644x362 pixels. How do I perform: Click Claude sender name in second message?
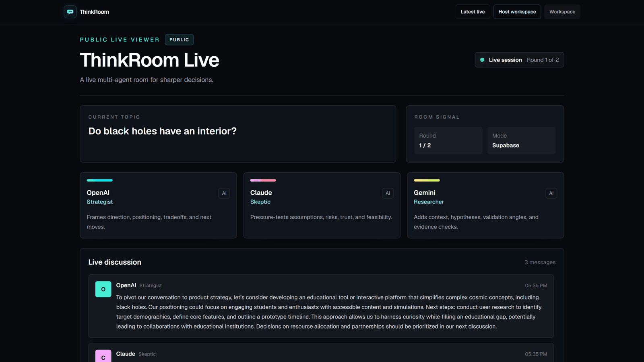[126, 354]
